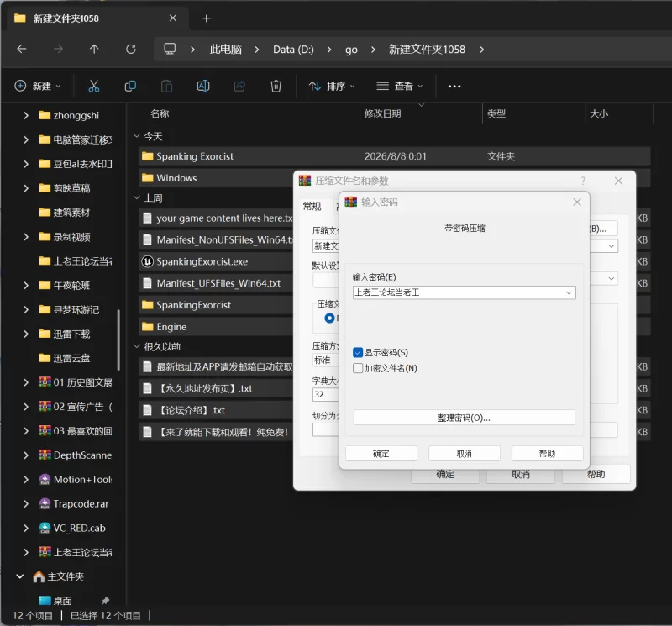Sort by 名称 column header
This screenshot has height=626, width=672.
(160, 113)
